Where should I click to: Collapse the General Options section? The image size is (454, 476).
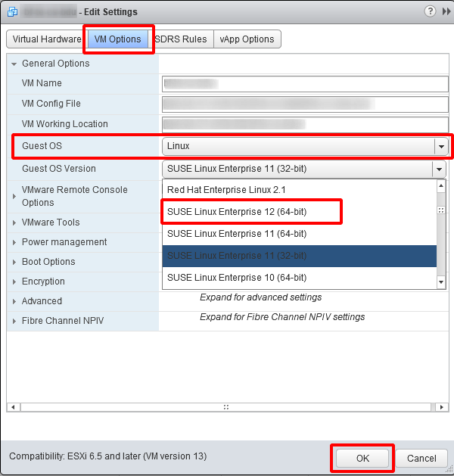point(14,64)
